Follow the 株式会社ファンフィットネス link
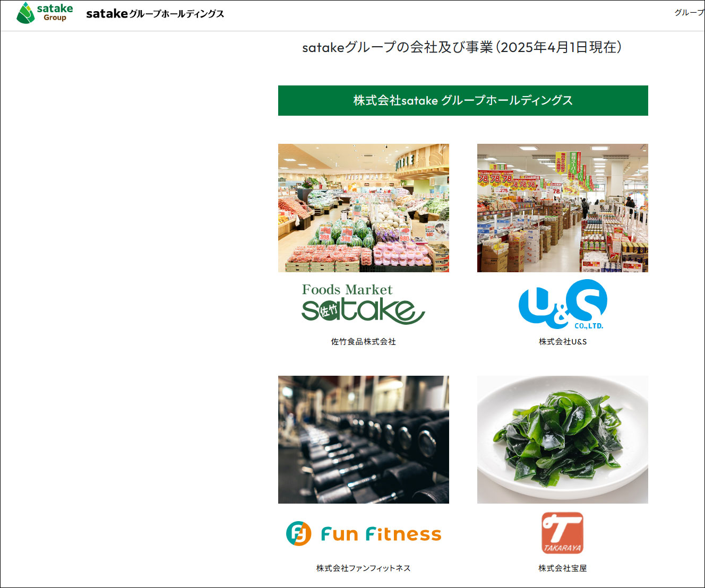 tap(364, 568)
